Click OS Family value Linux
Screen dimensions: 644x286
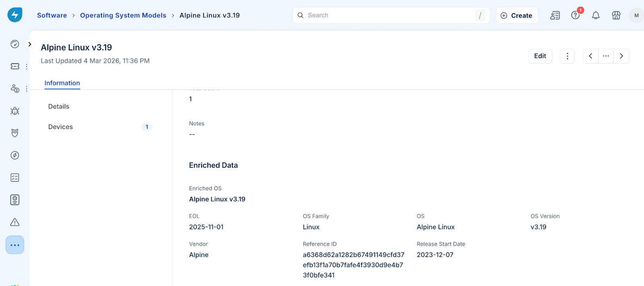(311, 227)
